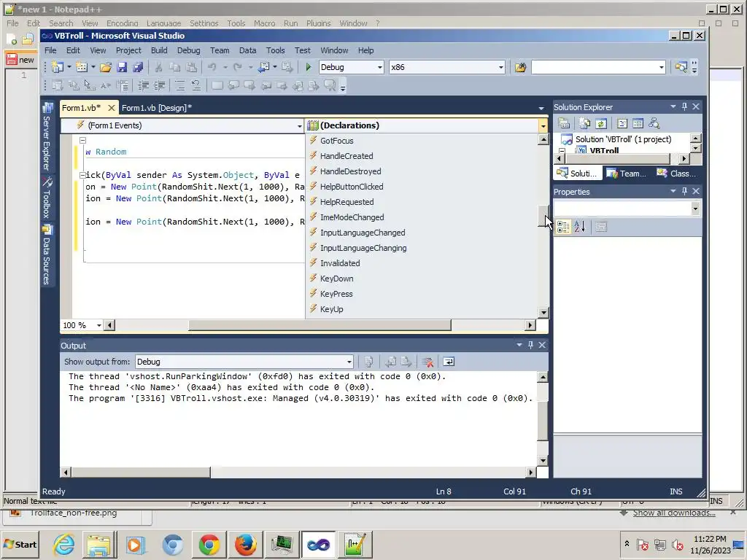This screenshot has width=747, height=560.
Task: Click the event list scroll down arrow
Action: (543, 313)
